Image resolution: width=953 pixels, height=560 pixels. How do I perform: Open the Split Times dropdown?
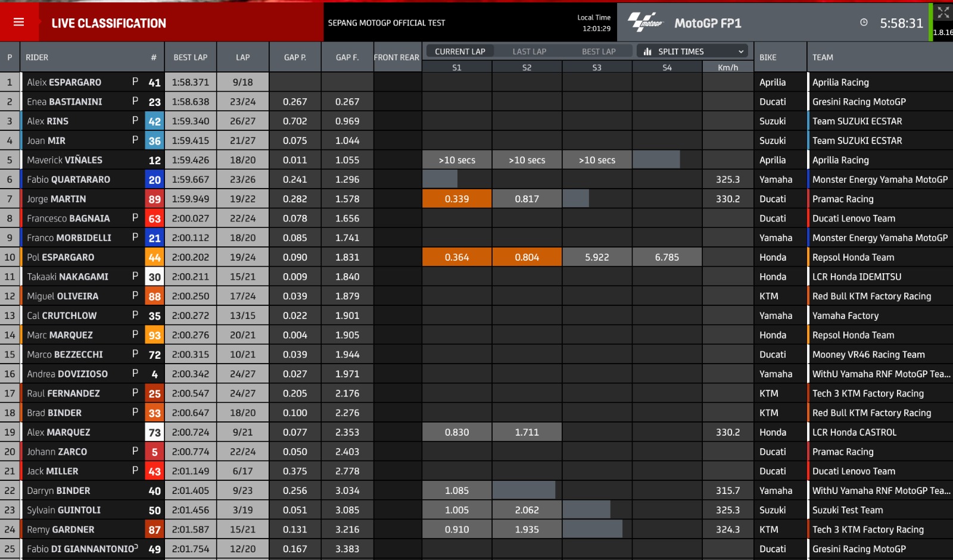(693, 52)
